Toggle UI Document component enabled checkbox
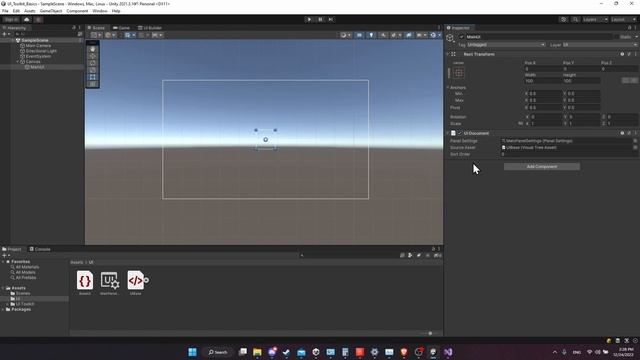Viewport: 640px width, 360px height. 460,133
